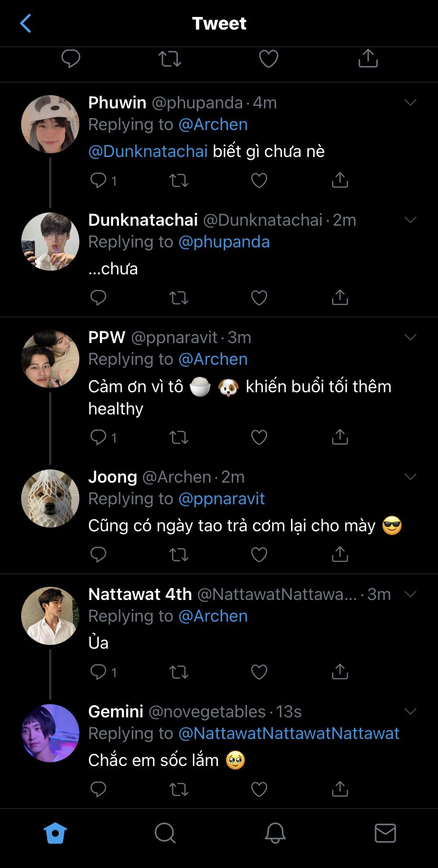Go back using the top-left arrow
The image size is (438, 868).
coord(25,23)
